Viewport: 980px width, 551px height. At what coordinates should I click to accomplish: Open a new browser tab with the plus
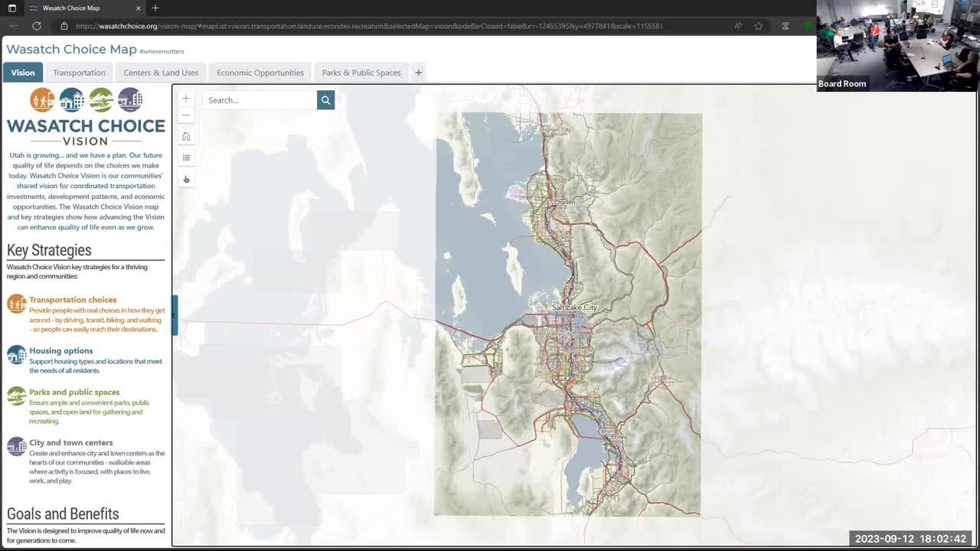[155, 9]
